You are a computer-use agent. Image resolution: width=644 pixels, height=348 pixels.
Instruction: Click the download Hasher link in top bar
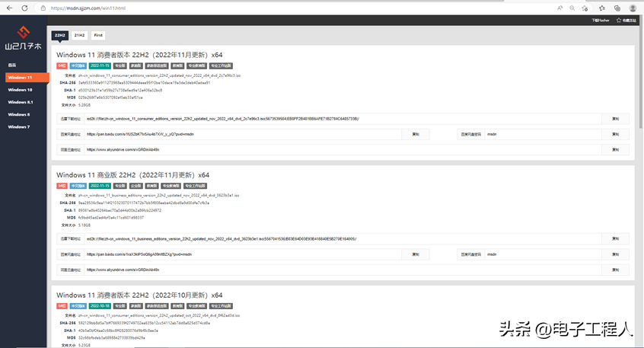coord(601,20)
